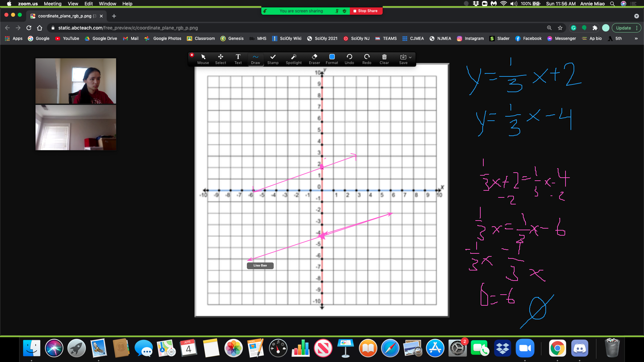Choose the Select annotation tool
This screenshot has height=362, width=644.
[x=220, y=59]
